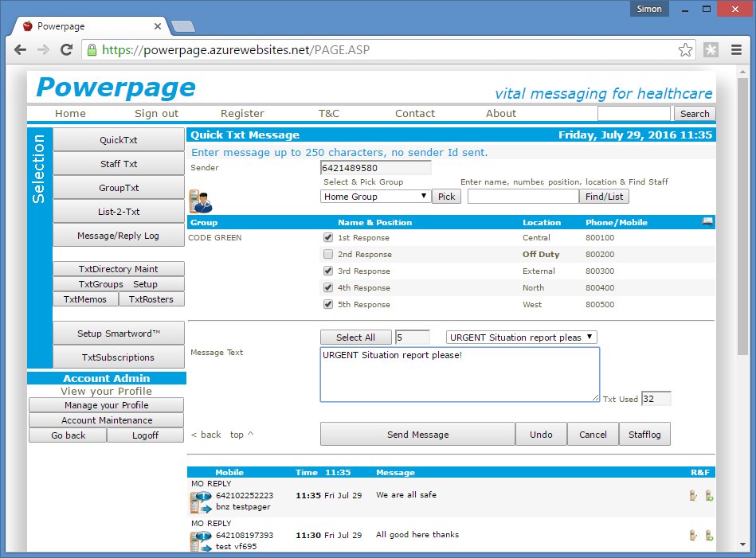Screen dimensions: 756x558
Task: Check the 2nd Response checkbox
Action: (328, 255)
